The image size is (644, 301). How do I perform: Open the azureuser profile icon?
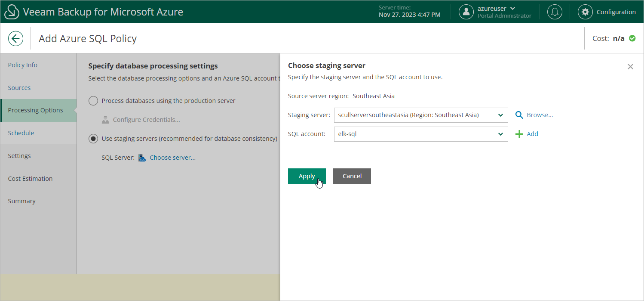466,12
